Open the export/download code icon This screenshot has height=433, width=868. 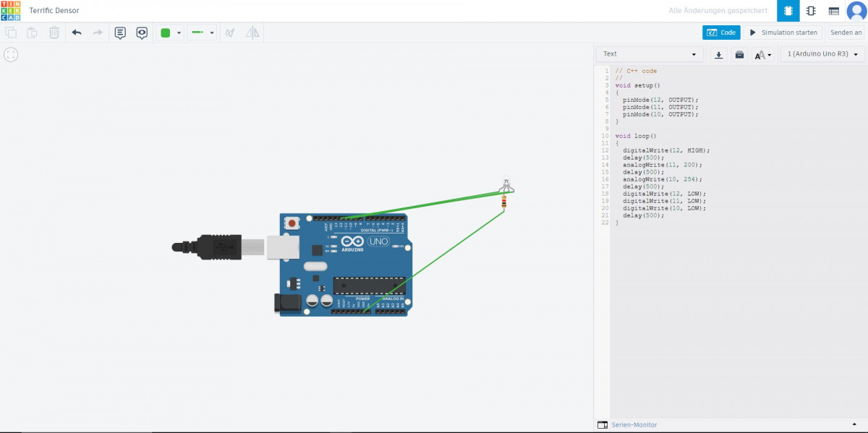[718, 54]
